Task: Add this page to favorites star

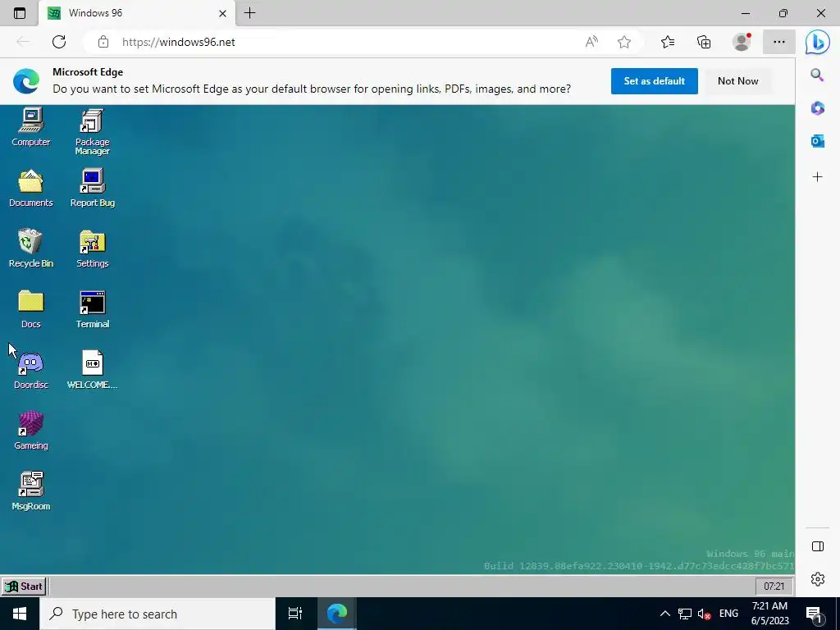Action: [624, 42]
